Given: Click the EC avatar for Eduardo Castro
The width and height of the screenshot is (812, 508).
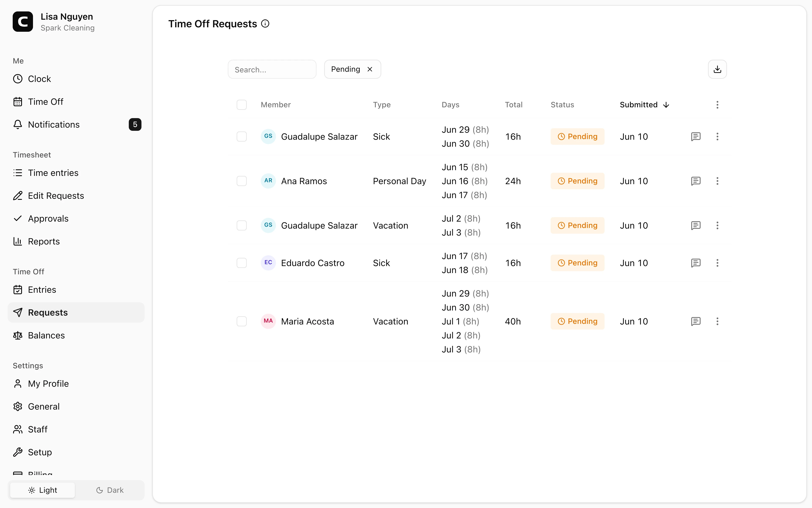Looking at the screenshot, I should (x=268, y=262).
